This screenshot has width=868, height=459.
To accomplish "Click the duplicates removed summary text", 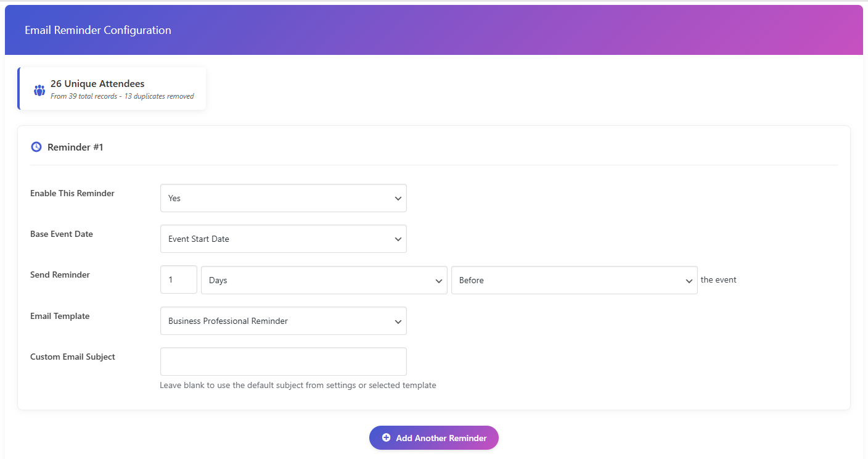I will (x=122, y=96).
